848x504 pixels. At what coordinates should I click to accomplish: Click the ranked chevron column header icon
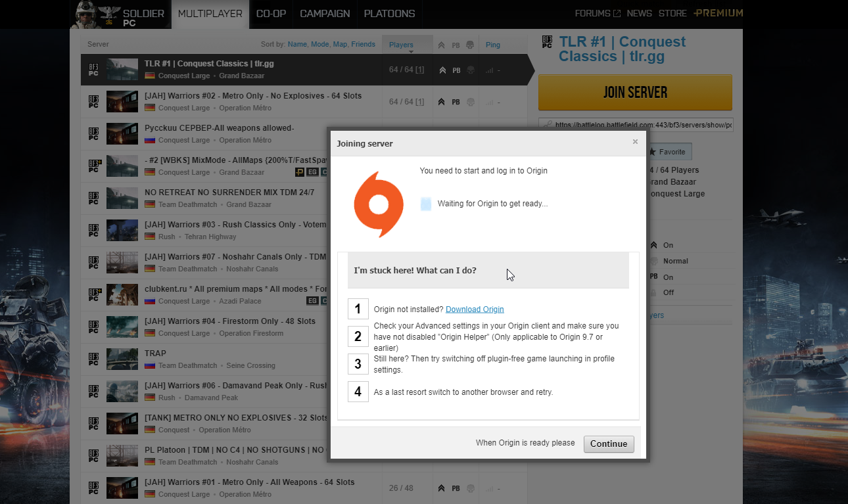[x=442, y=45]
